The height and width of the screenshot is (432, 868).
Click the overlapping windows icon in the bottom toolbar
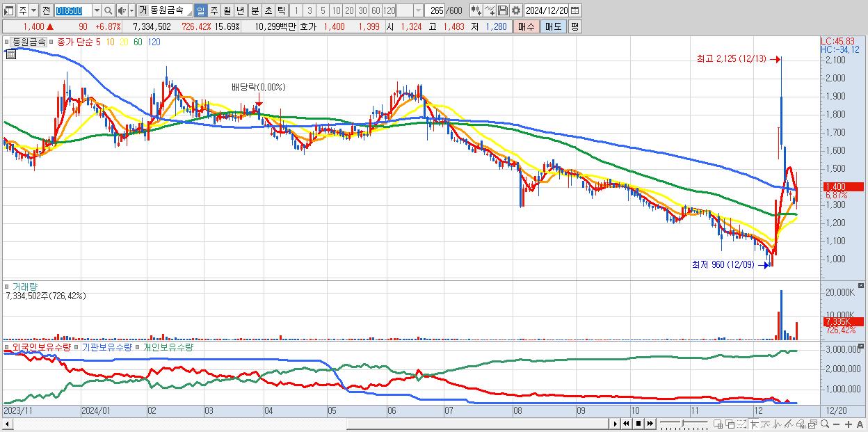pos(730,424)
